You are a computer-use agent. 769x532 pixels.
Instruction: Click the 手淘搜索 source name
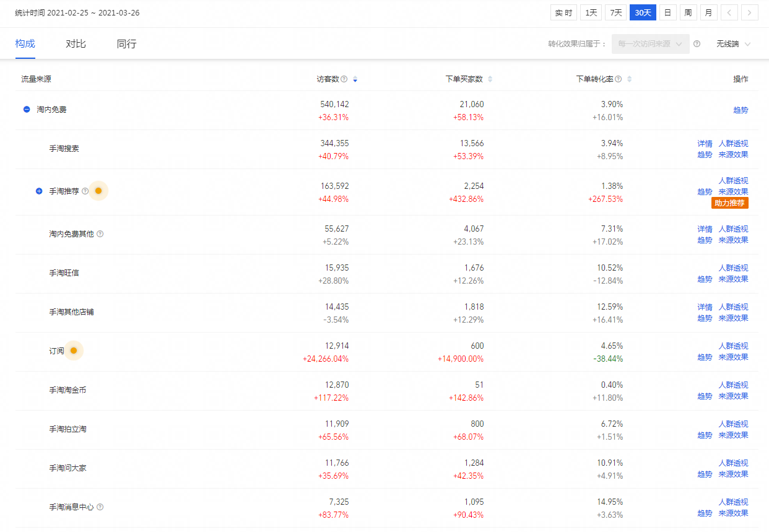(x=64, y=149)
